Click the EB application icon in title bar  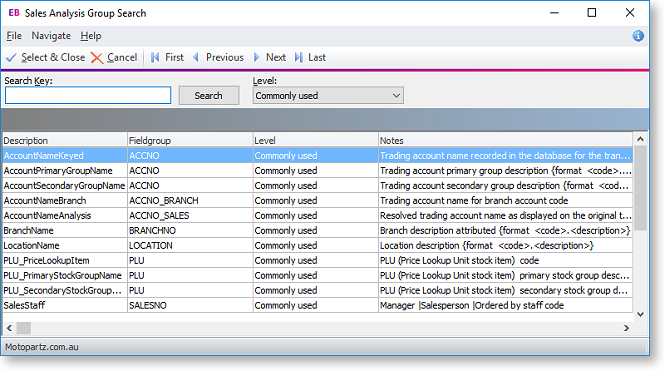click(x=14, y=13)
